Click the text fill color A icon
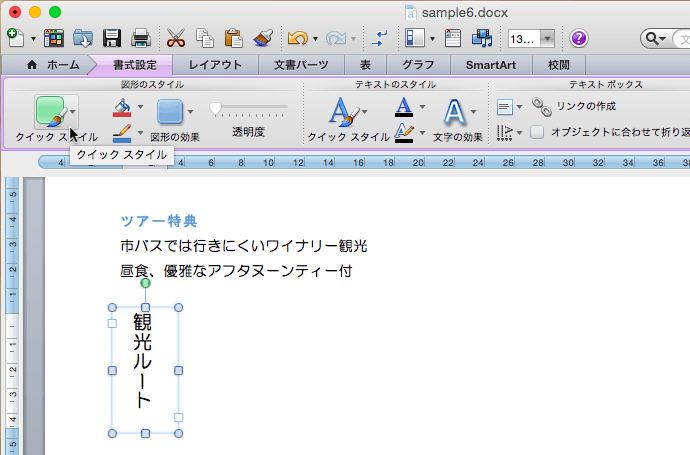Viewport: 690px width, 455px height. (x=404, y=107)
